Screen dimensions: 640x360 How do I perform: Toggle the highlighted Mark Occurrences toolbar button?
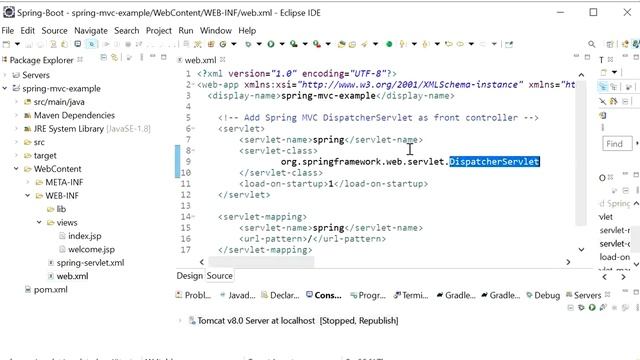91,44
